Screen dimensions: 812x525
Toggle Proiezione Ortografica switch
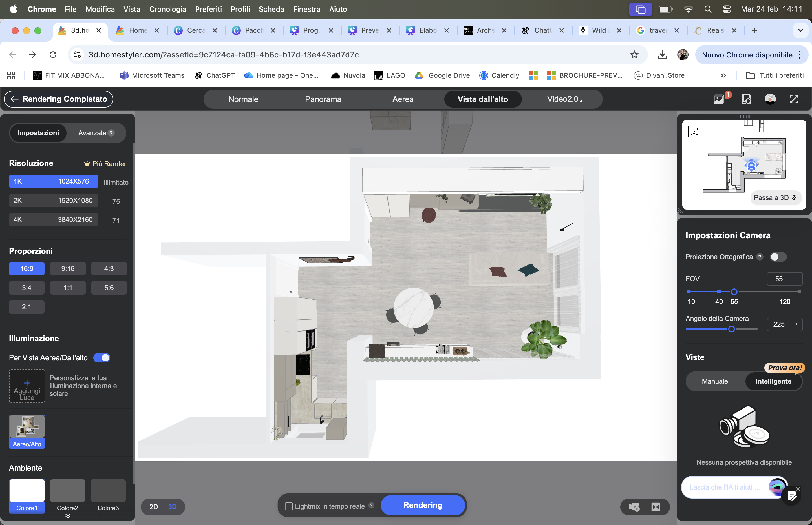click(778, 257)
